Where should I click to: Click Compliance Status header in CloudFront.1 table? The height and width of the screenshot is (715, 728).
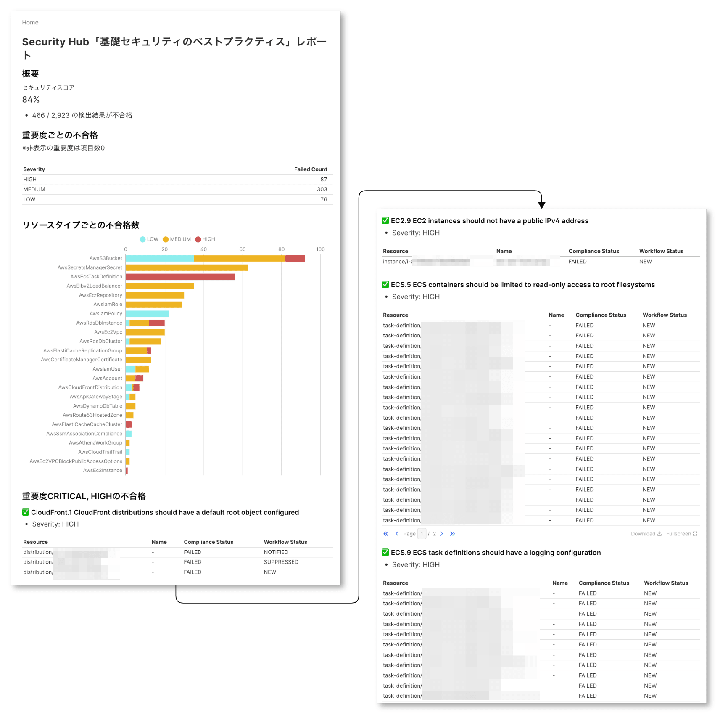[x=208, y=542]
